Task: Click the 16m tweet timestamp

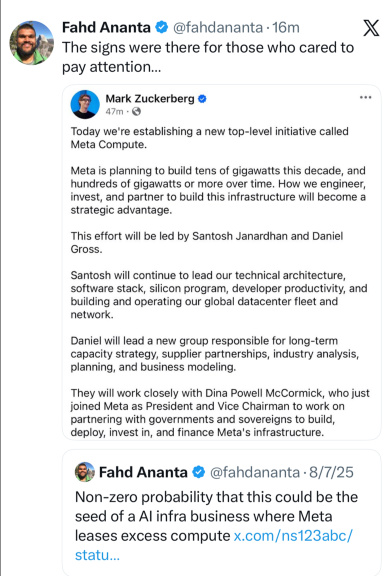Action: pyautogui.click(x=286, y=28)
